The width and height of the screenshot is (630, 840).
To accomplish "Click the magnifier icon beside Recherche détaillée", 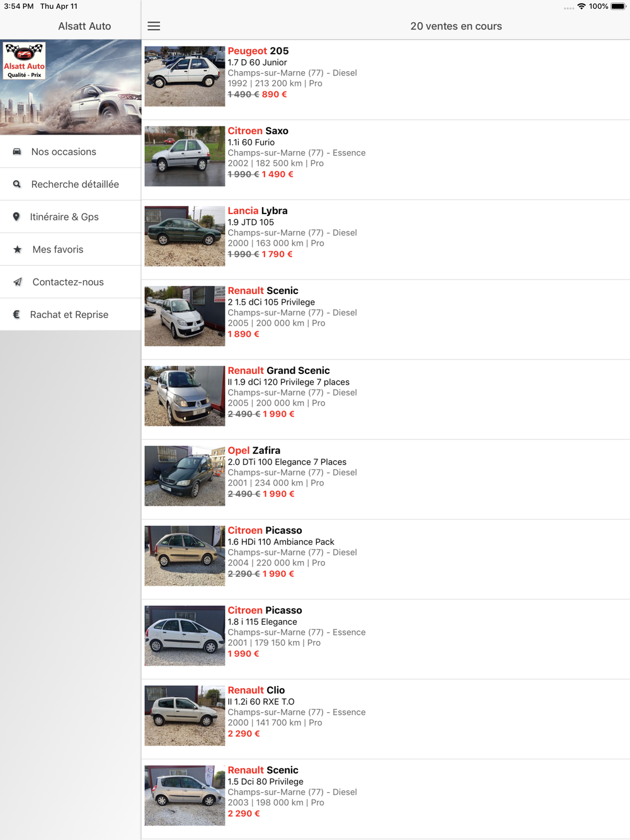I will click(17, 184).
